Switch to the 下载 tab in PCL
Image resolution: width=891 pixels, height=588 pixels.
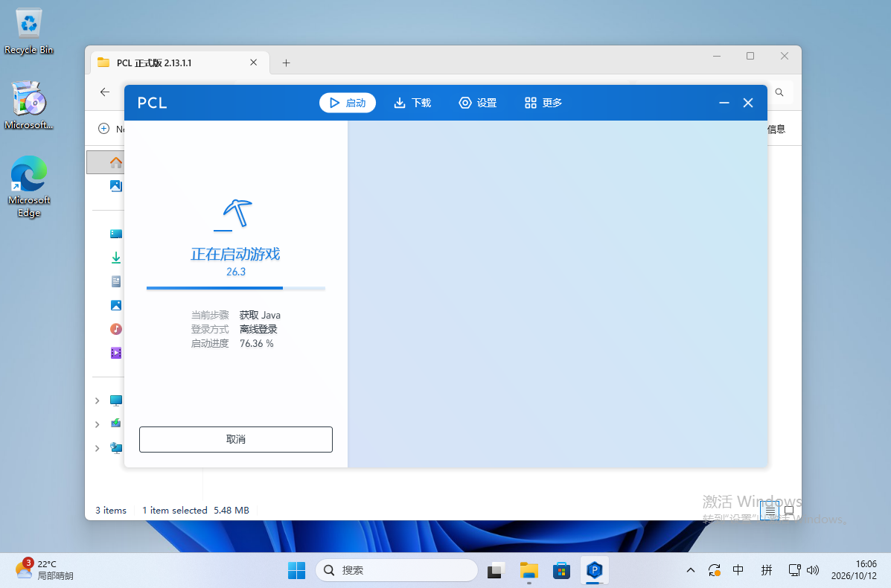tap(412, 103)
